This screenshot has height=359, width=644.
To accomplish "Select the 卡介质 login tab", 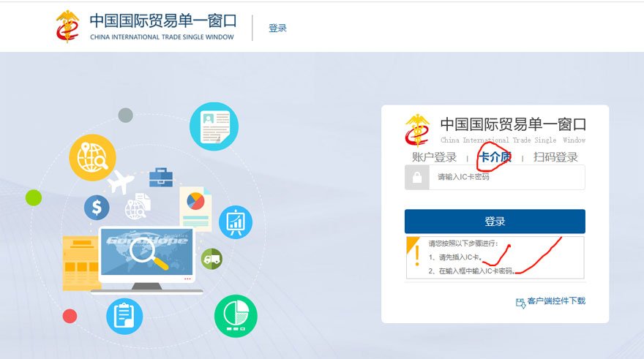I will click(x=494, y=157).
